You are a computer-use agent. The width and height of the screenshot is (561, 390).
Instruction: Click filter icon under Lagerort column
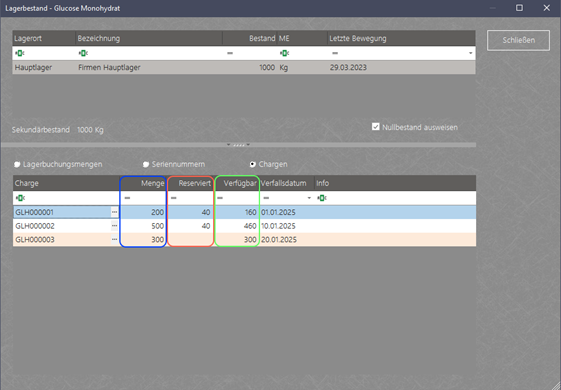pyautogui.click(x=20, y=53)
